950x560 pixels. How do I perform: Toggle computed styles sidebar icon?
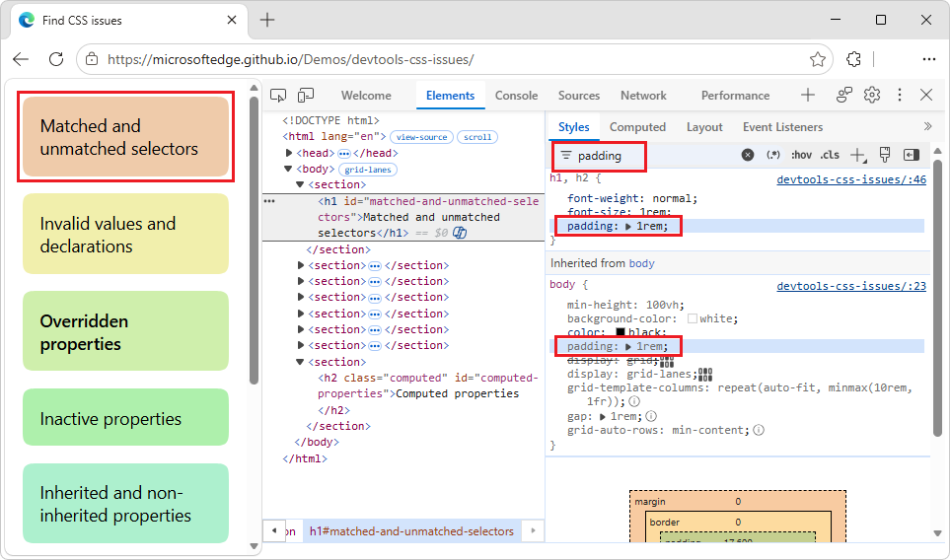(912, 155)
